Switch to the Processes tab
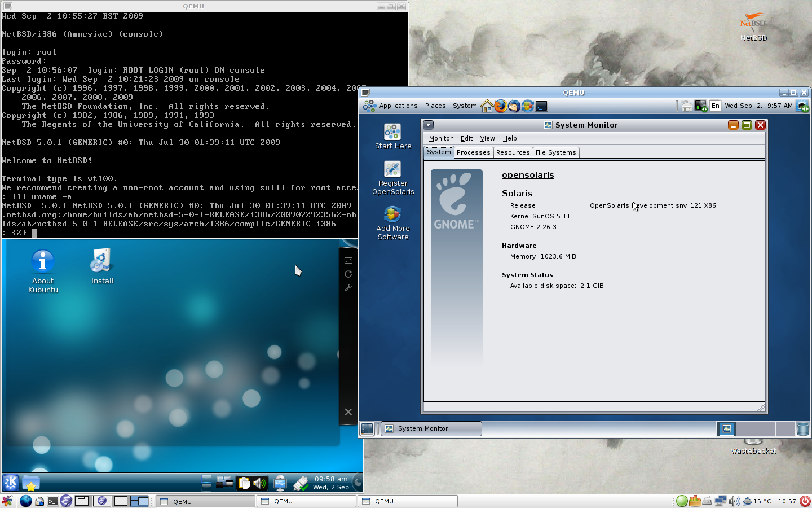Image resolution: width=812 pixels, height=508 pixels. tap(473, 152)
